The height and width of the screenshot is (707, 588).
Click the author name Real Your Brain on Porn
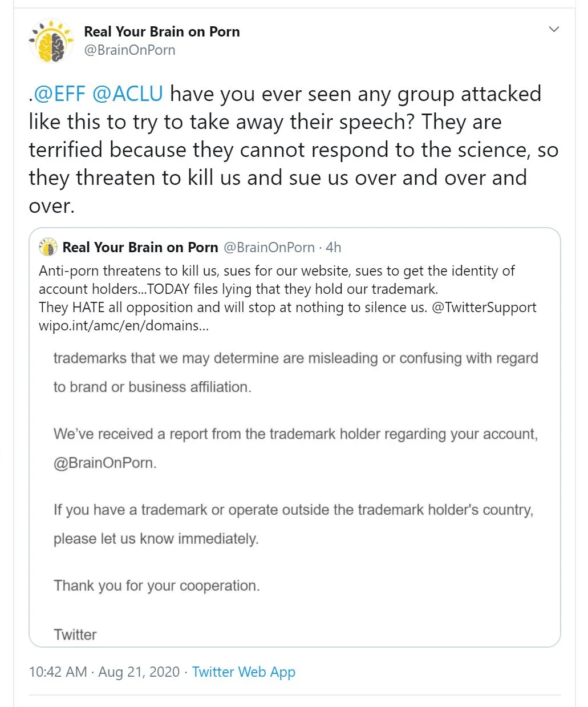pyautogui.click(x=162, y=31)
